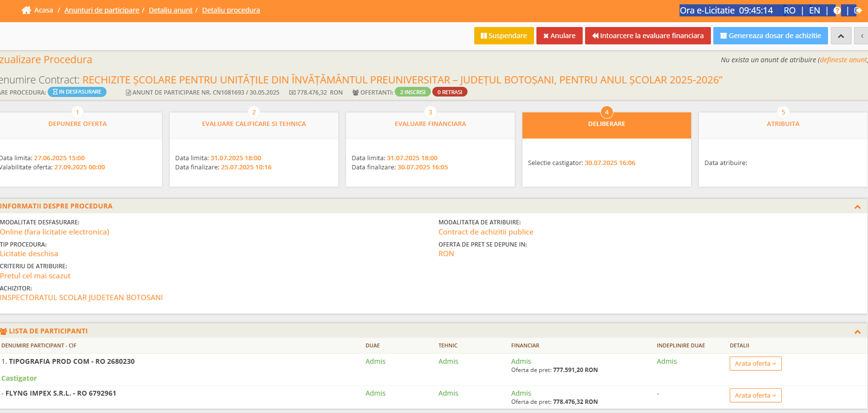Click DUAE Admis status for TIPOGRAFIA PROD COM
This screenshot has width=868, height=413.
[375, 361]
